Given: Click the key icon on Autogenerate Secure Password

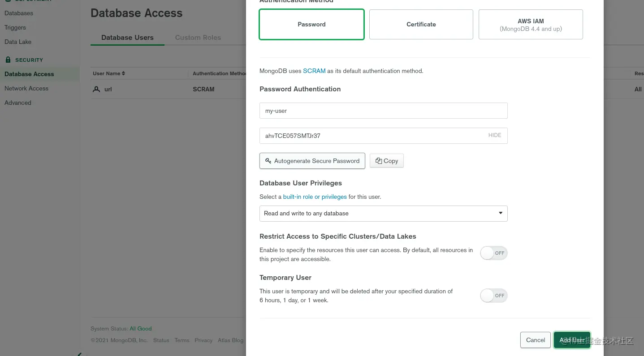Looking at the screenshot, I should [x=268, y=161].
